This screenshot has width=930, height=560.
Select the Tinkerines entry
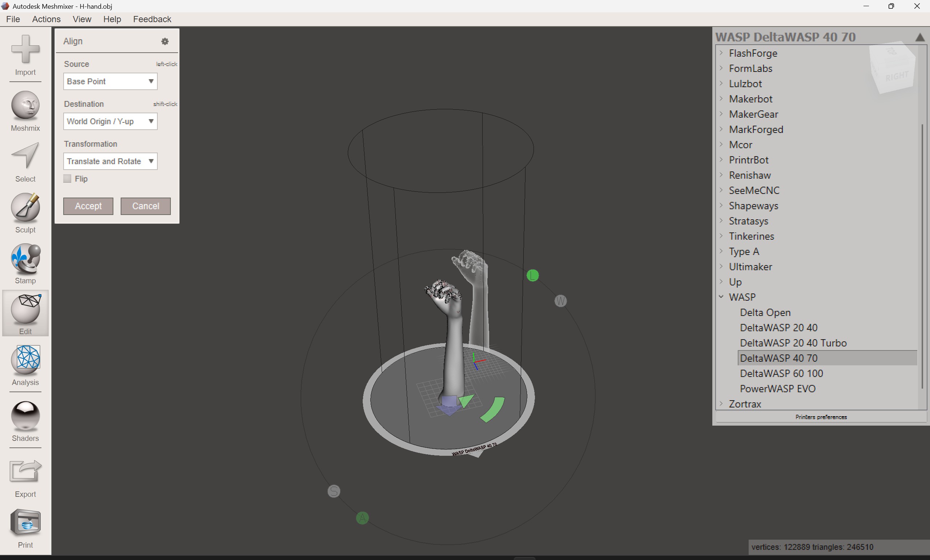coord(751,236)
